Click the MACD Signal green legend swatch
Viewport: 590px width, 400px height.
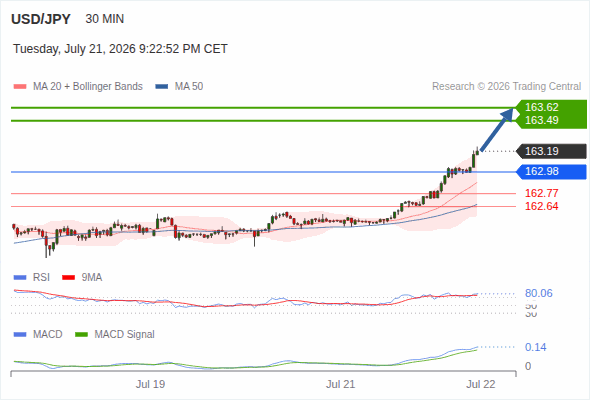point(81,335)
